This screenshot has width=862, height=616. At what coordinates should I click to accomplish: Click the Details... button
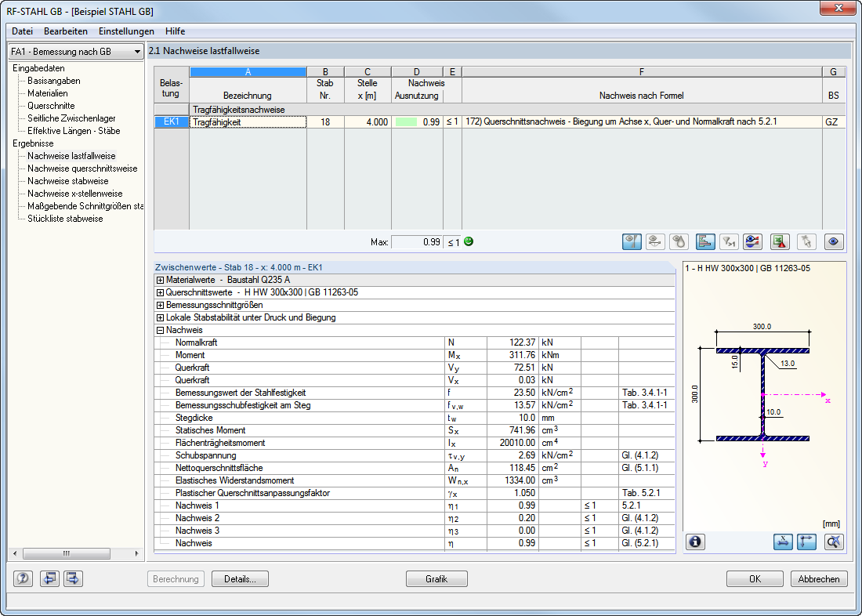coord(241,579)
